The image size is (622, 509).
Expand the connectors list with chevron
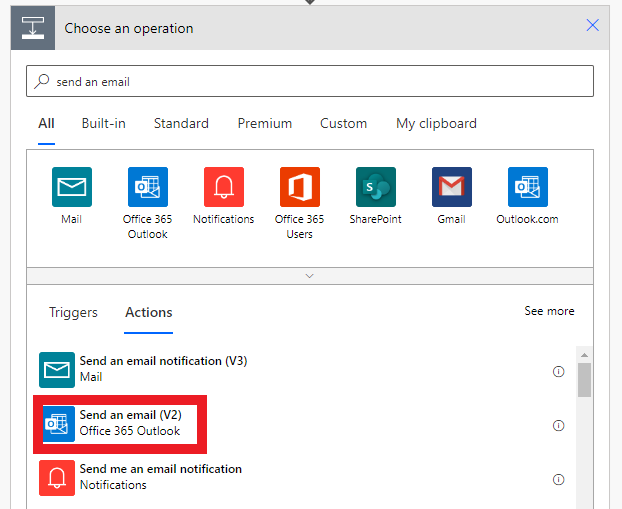click(309, 275)
